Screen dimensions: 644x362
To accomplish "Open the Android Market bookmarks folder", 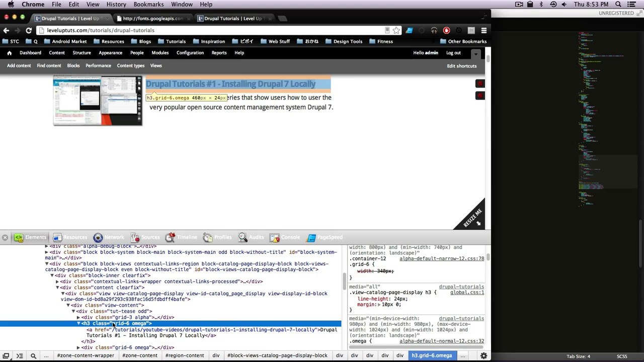I will tap(65, 41).
